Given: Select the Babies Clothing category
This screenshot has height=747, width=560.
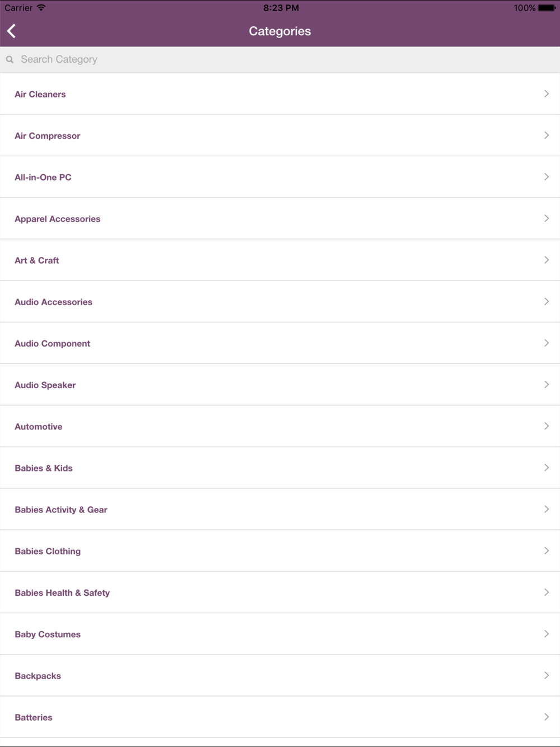Looking at the screenshot, I should click(x=280, y=551).
